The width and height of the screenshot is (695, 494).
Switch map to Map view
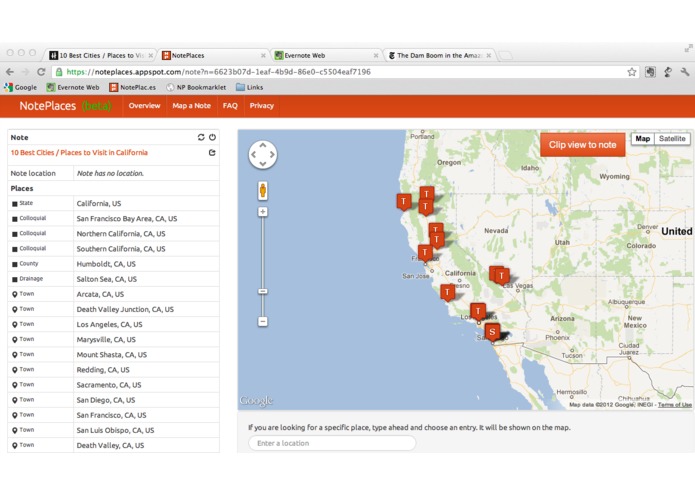click(x=643, y=139)
